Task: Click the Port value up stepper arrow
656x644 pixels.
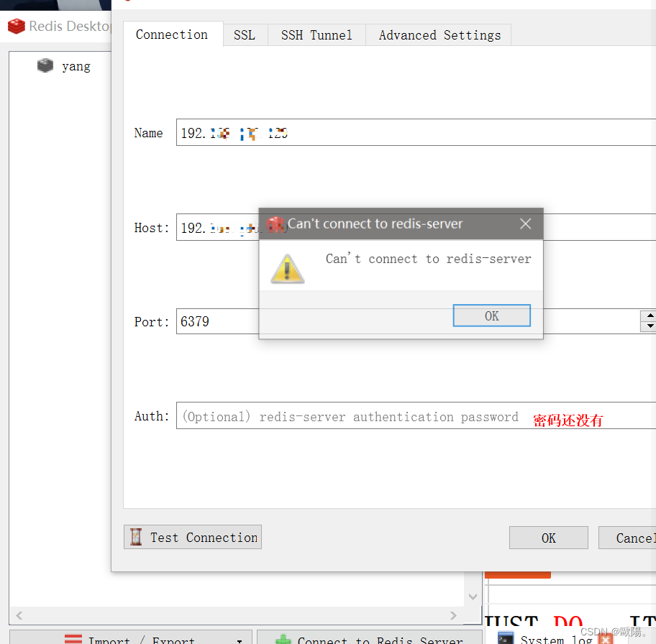Action: pos(649,317)
